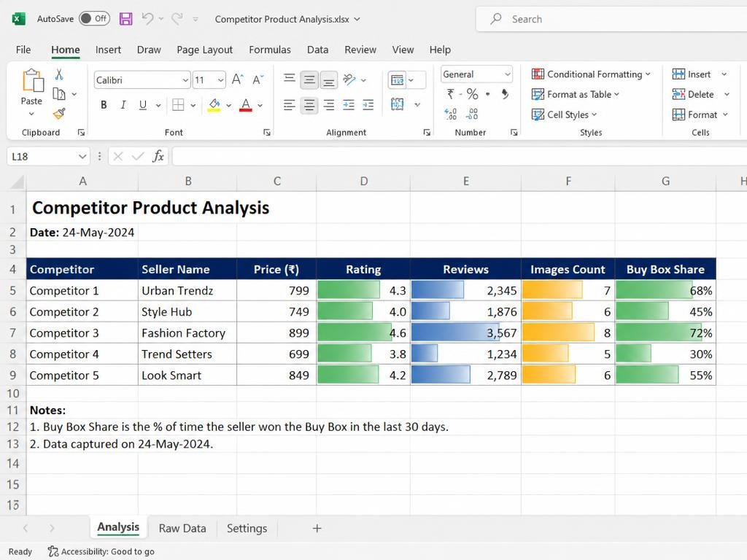Switch to the Insert ribbon tab
Viewport: 747px width, 560px height.
[108, 50]
